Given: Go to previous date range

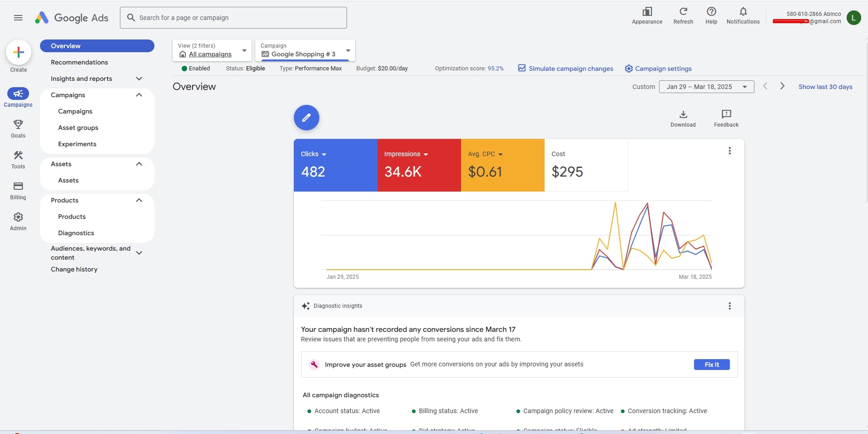Looking at the screenshot, I should tap(765, 86).
